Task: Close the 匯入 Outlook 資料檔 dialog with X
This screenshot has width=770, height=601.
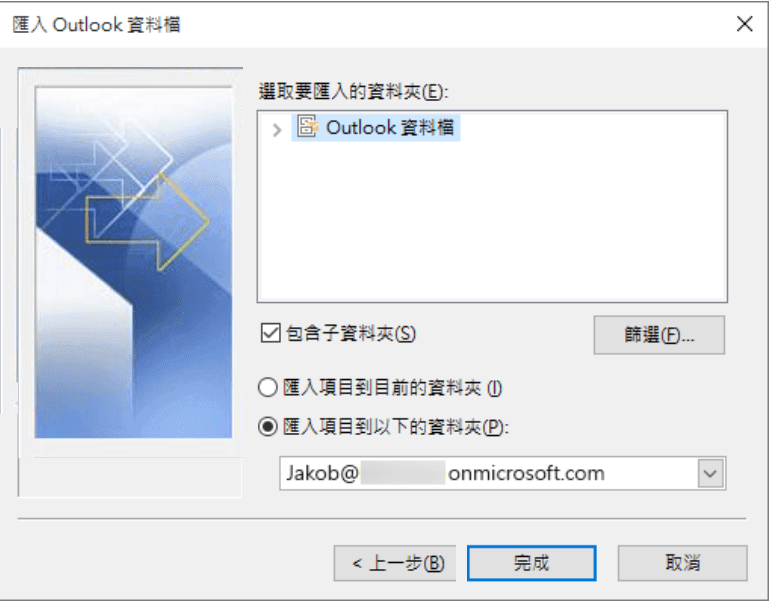Action: click(744, 24)
